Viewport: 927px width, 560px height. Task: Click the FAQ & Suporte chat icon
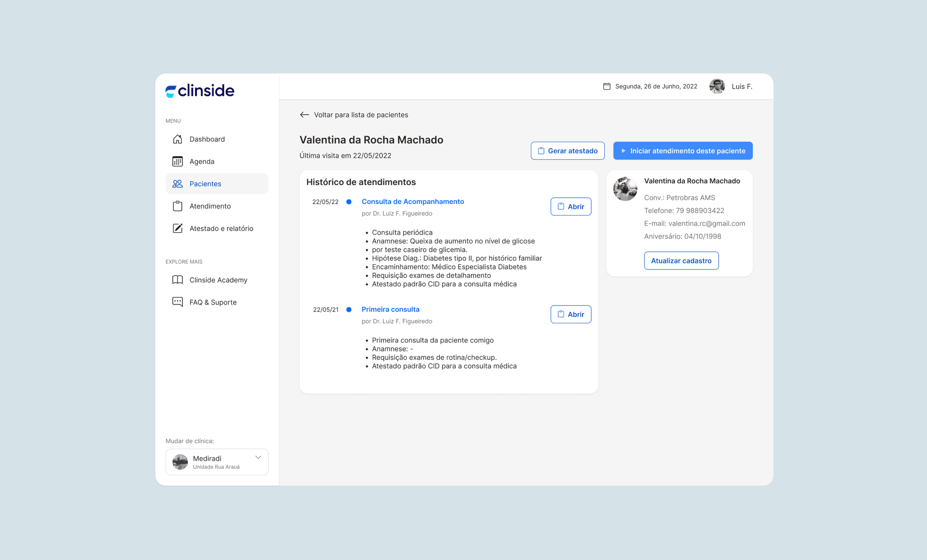[x=177, y=302]
